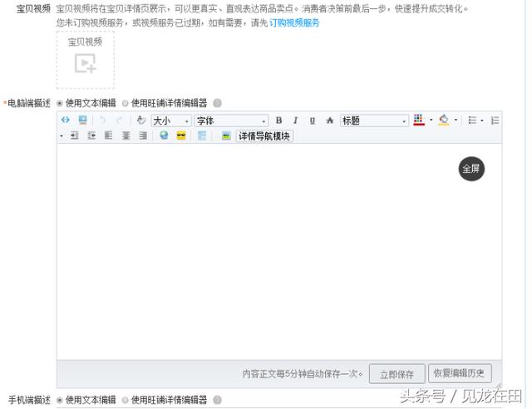
Task: Click inside the description editor text area
Action: point(279,251)
